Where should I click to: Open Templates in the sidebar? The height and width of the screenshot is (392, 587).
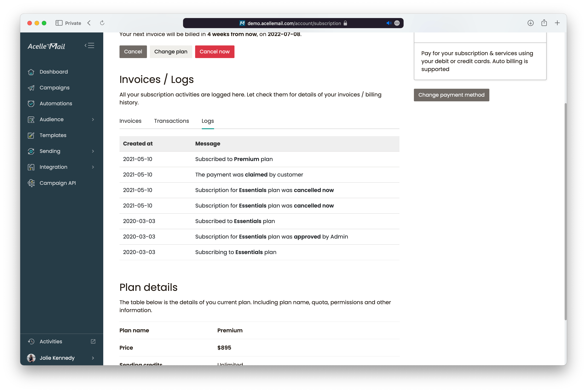tap(53, 135)
